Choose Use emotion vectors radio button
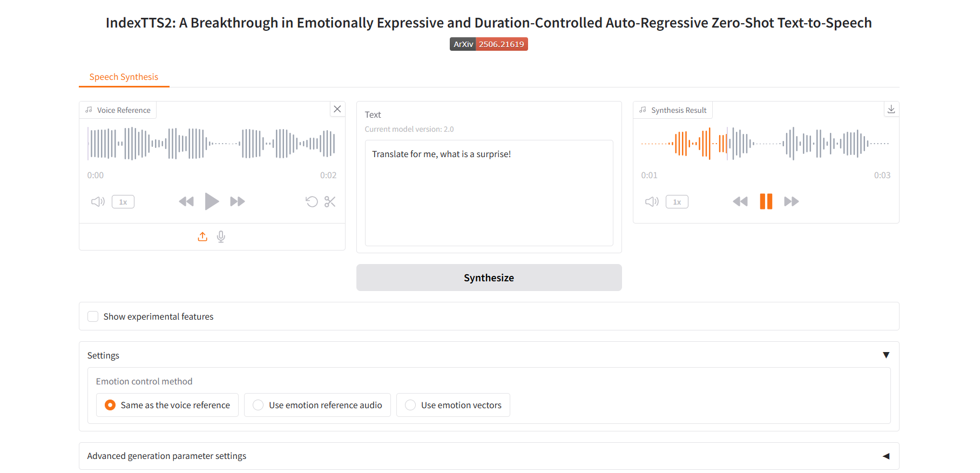 pyautogui.click(x=410, y=405)
